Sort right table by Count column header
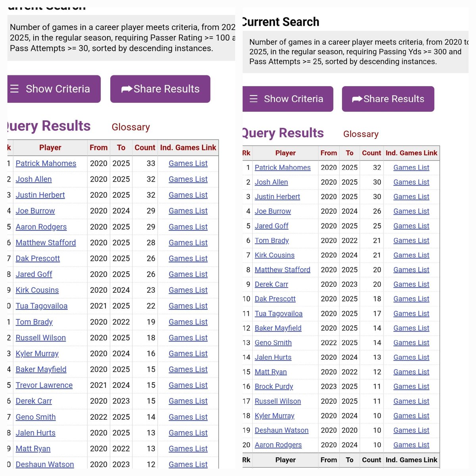The width and height of the screenshot is (476, 476). point(372,153)
